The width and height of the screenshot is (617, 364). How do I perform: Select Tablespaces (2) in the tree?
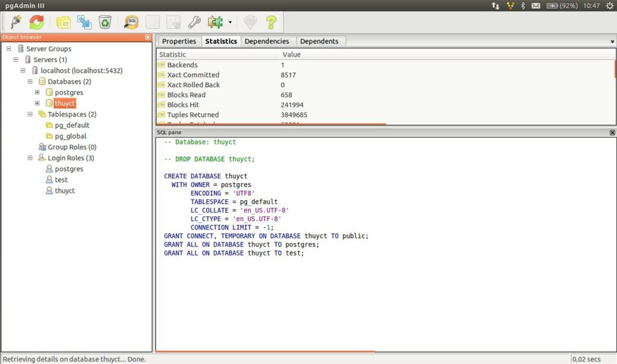[x=72, y=114]
